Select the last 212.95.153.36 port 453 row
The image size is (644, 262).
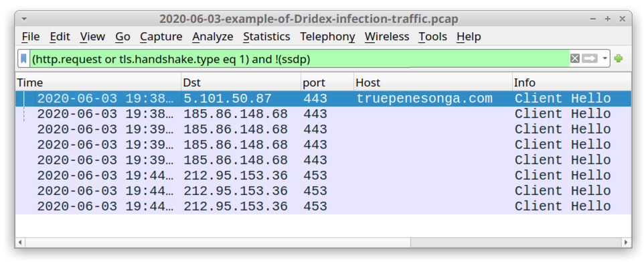[323, 206]
